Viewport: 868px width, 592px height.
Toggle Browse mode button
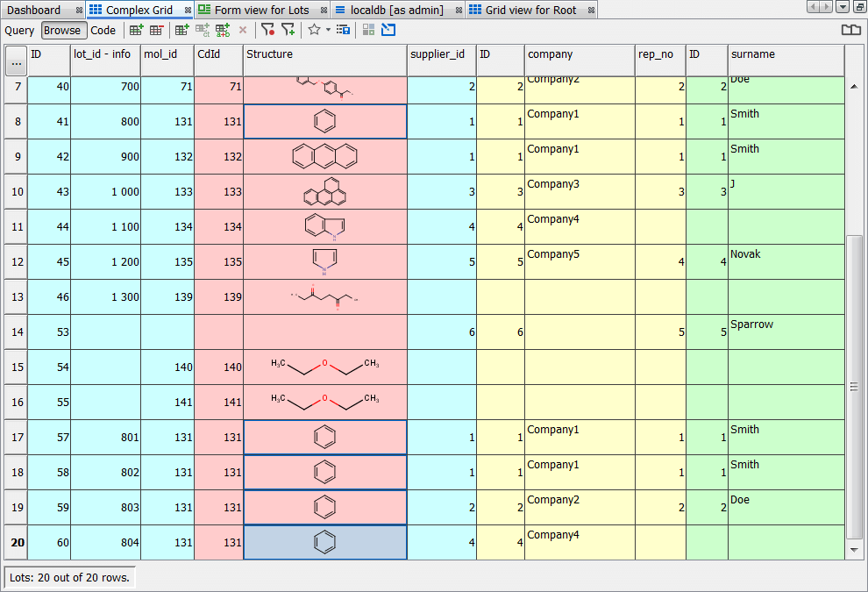pyautogui.click(x=62, y=30)
